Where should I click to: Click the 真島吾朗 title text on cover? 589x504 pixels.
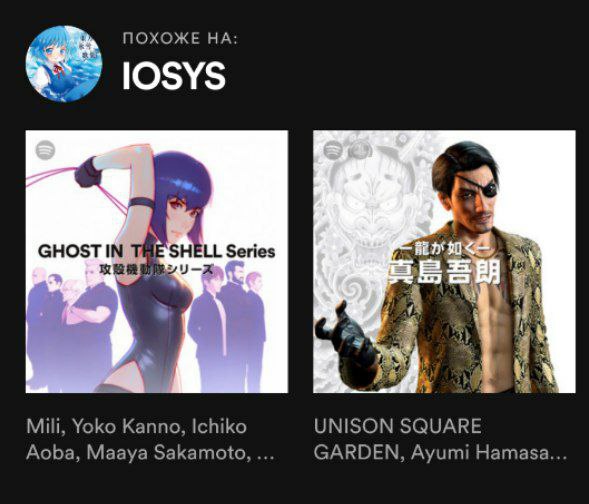coord(444,271)
